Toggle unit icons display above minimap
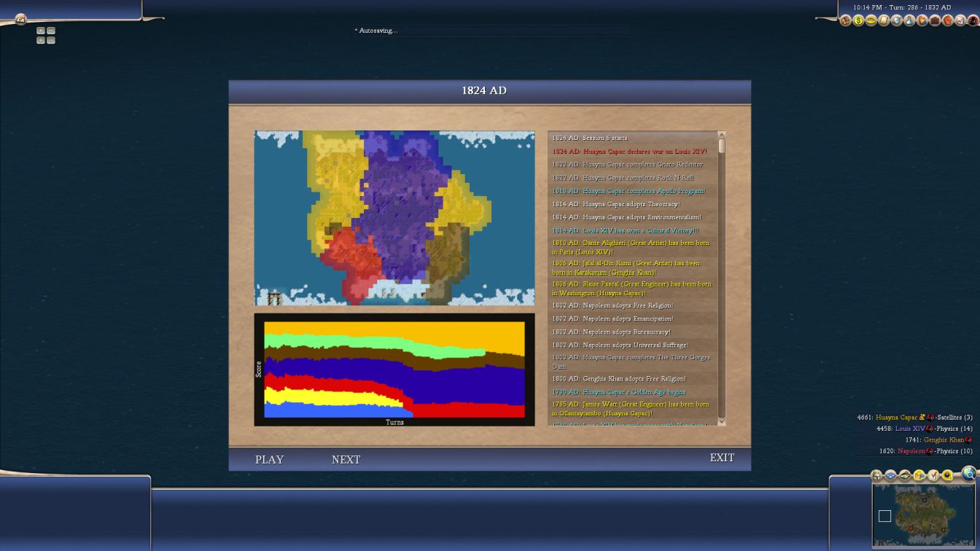The image size is (980, 551). 876,475
